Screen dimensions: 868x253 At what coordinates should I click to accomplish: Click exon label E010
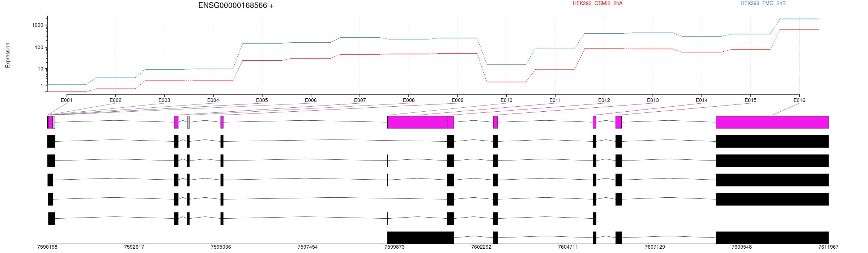pyautogui.click(x=506, y=100)
